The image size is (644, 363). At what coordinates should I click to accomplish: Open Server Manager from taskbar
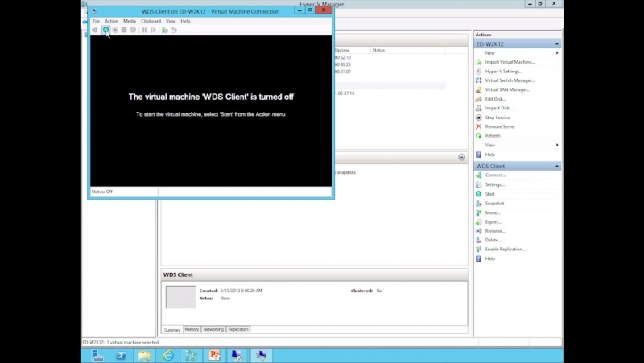pos(97,355)
